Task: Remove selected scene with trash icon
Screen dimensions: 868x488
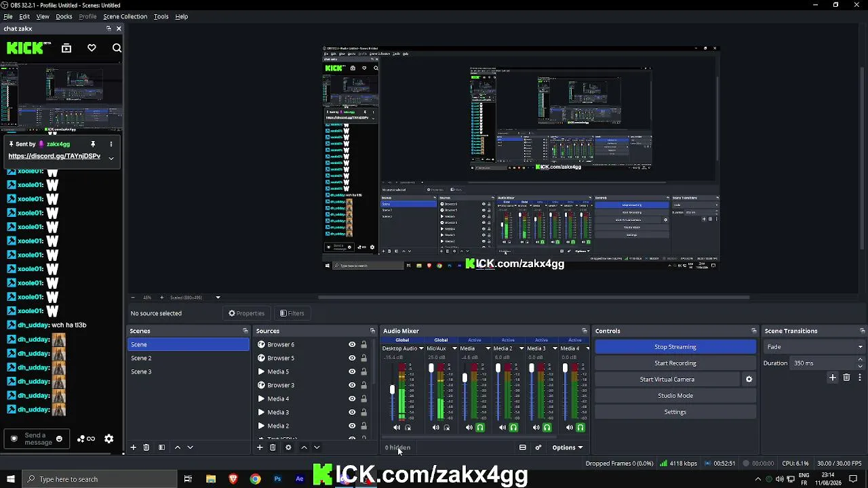Action: 146,447
